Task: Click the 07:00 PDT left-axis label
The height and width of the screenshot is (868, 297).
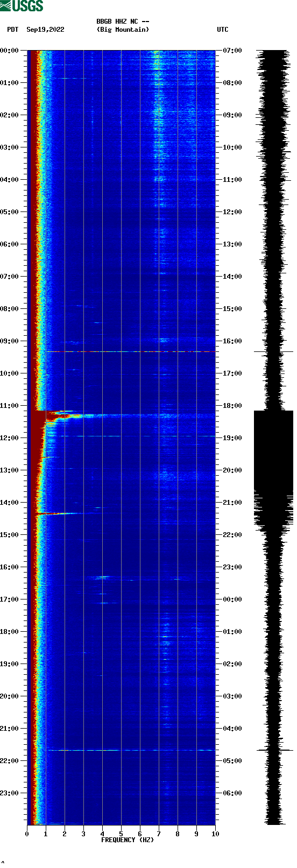Action: click(10, 277)
